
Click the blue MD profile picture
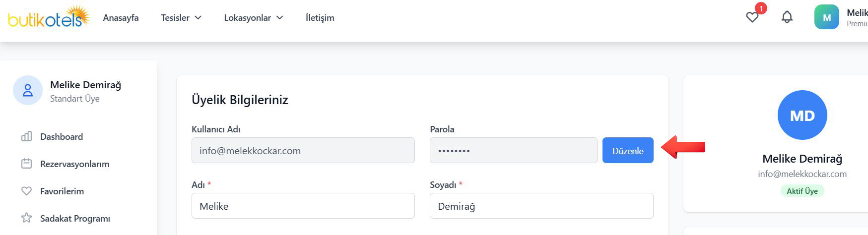[802, 115]
